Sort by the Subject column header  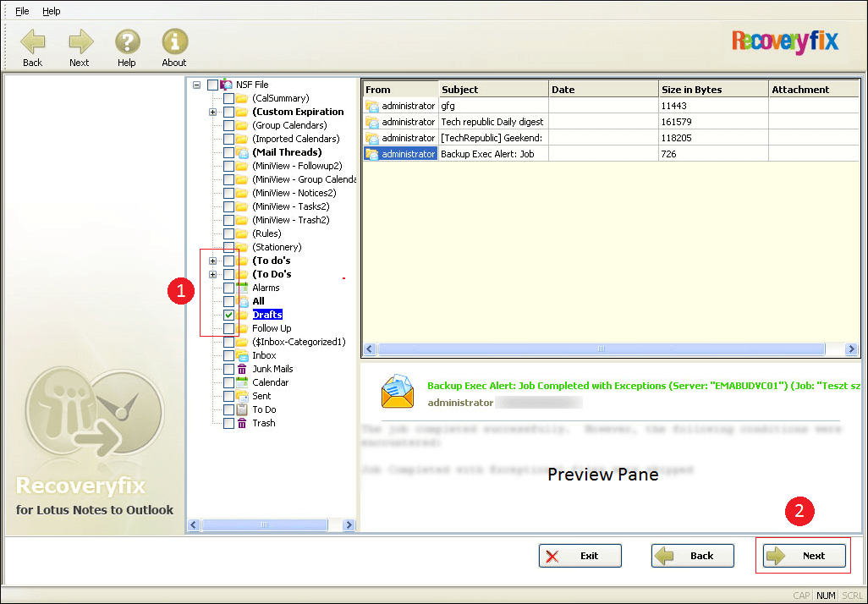point(494,89)
